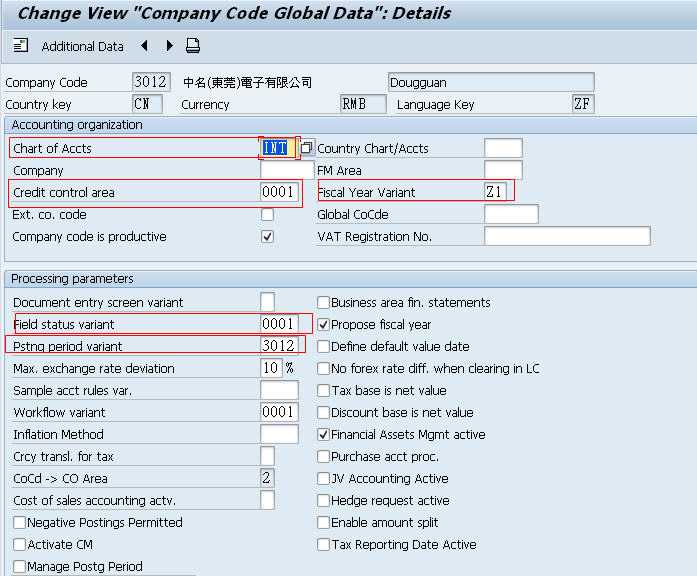Click Cost of sales accounting actv. field

click(268, 500)
